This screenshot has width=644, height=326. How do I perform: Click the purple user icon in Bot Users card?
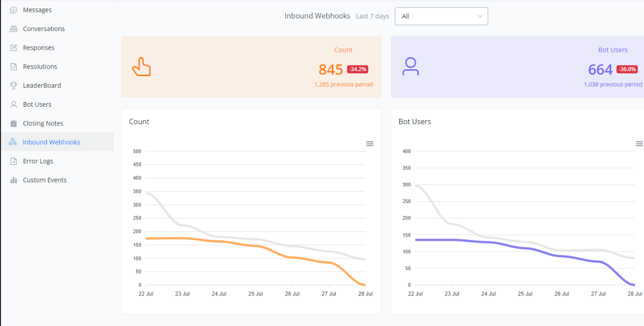(x=410, y=67)
